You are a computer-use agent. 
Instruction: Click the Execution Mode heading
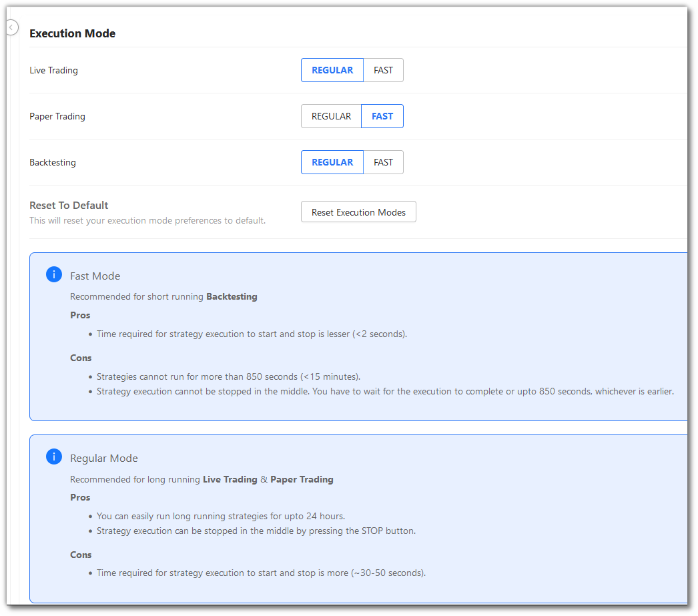[x=72, y=33]
